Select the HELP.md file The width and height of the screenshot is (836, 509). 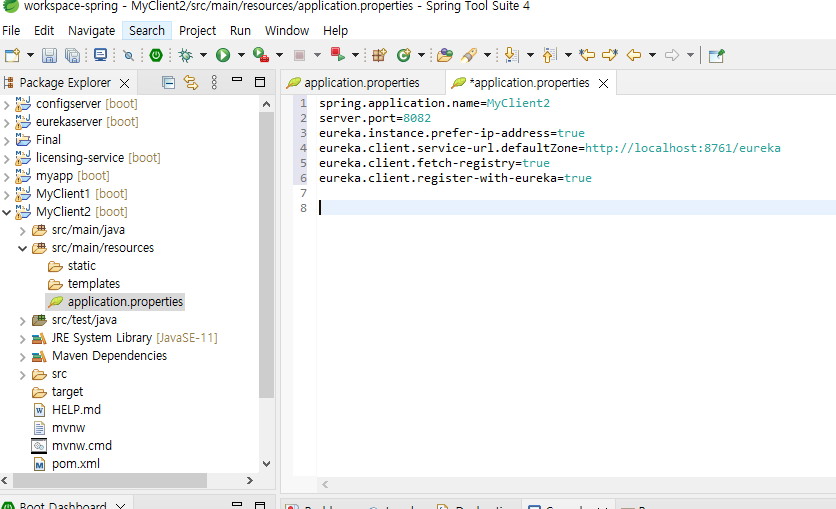coord(76,410)
